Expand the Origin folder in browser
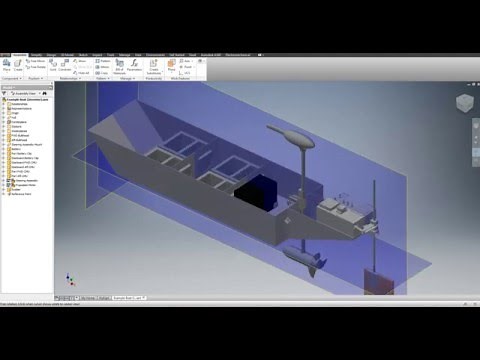The image size is (480, 360). click(4, 113)
